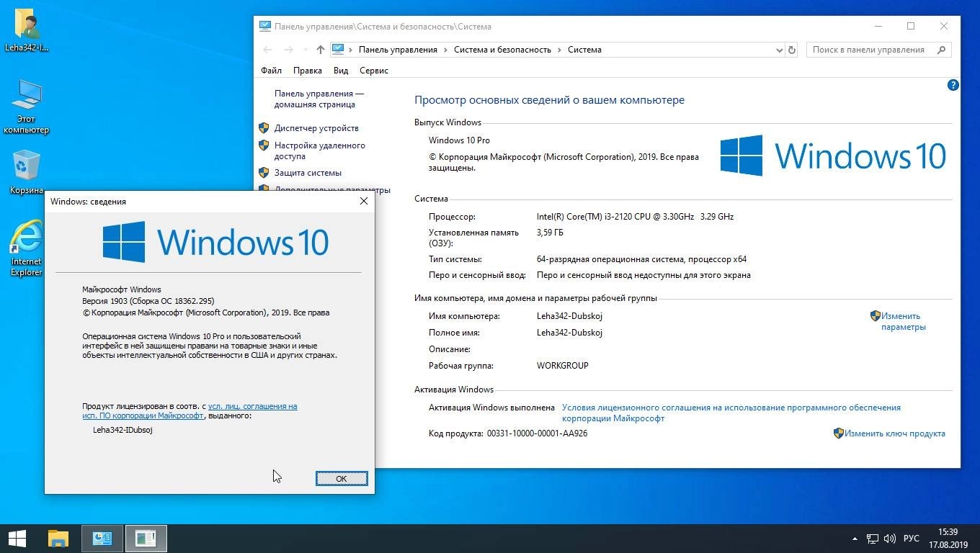The height and width of the screenshot is (553, 980).
Task: Click 'Изменить ключ продукта' link
Action: (894, 433)
